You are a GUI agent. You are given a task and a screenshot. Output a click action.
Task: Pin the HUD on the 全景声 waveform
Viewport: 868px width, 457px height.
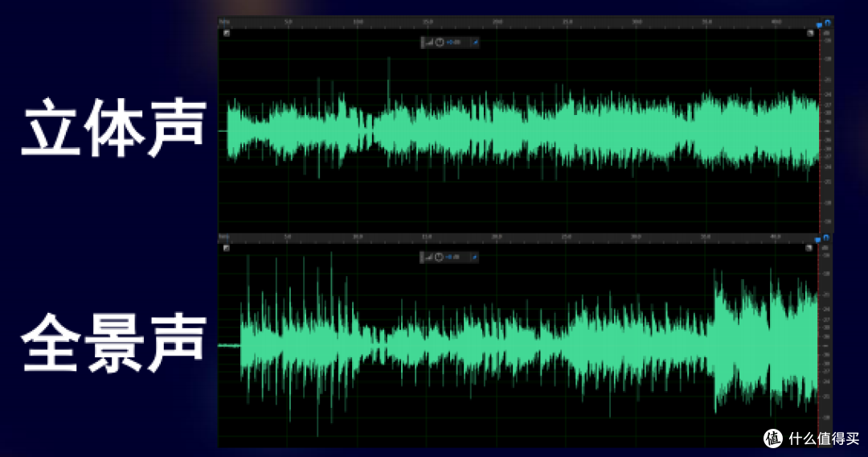click(474, 257)
